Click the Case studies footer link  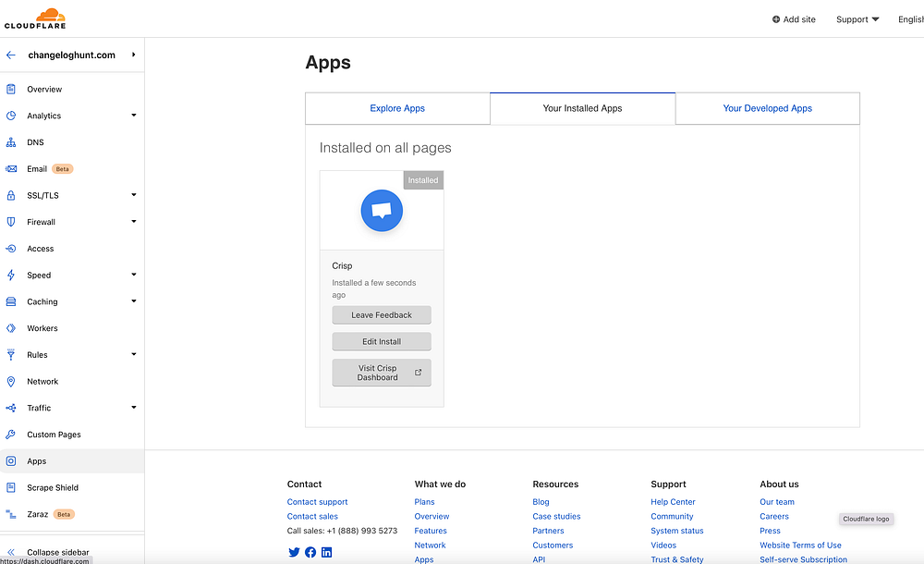coord(556,516)
